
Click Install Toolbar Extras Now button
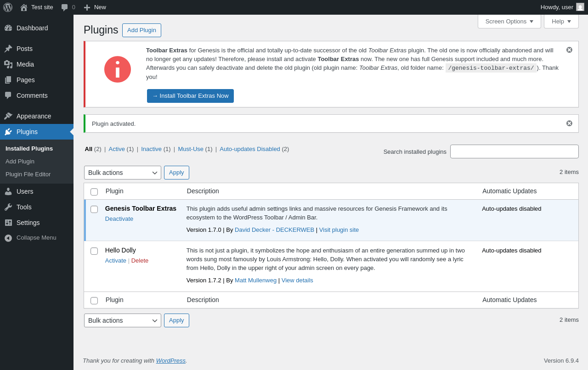[190, 96]
